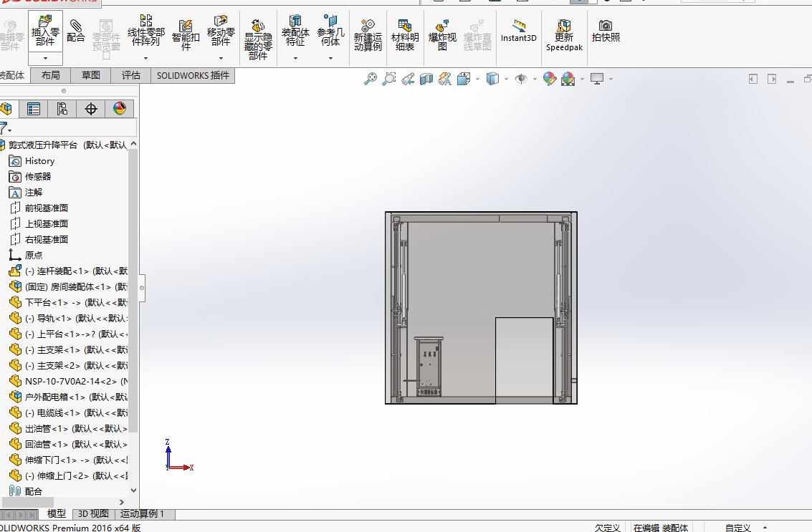Switch to SOLIDWORKS 插件 tab
This screenshot has width=812, height=532.
[x=194, y=76]
